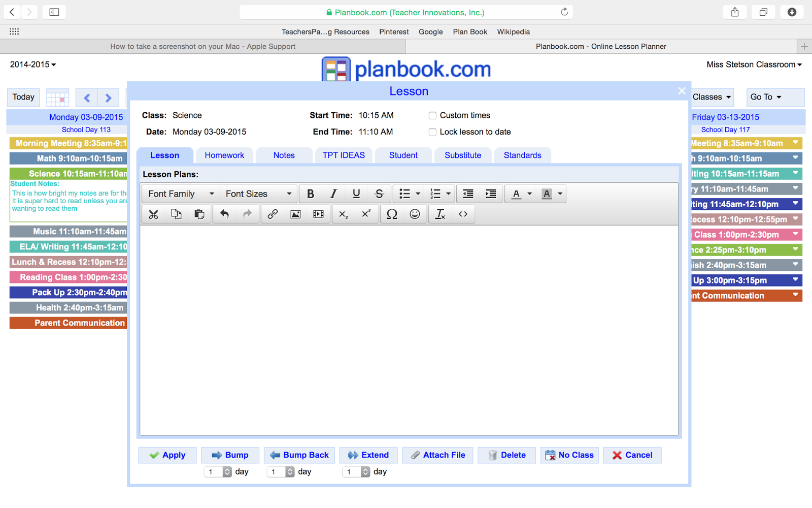Image resolution: width=812 pixels, height=508 pixels.
Task: Paste from clipboard icon
Action: pyautogui.click(x=199, y=214)
